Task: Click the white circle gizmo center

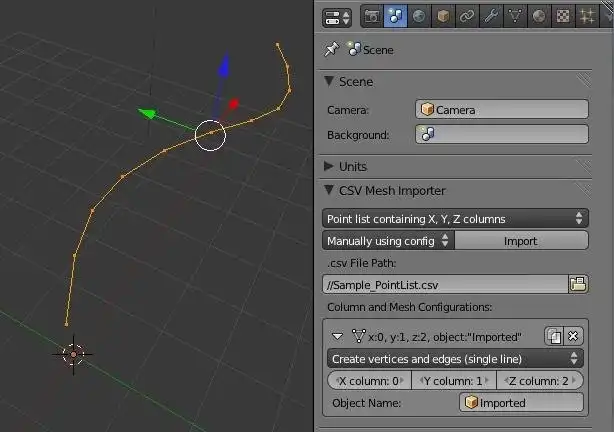Action: [x=210, y=135]
